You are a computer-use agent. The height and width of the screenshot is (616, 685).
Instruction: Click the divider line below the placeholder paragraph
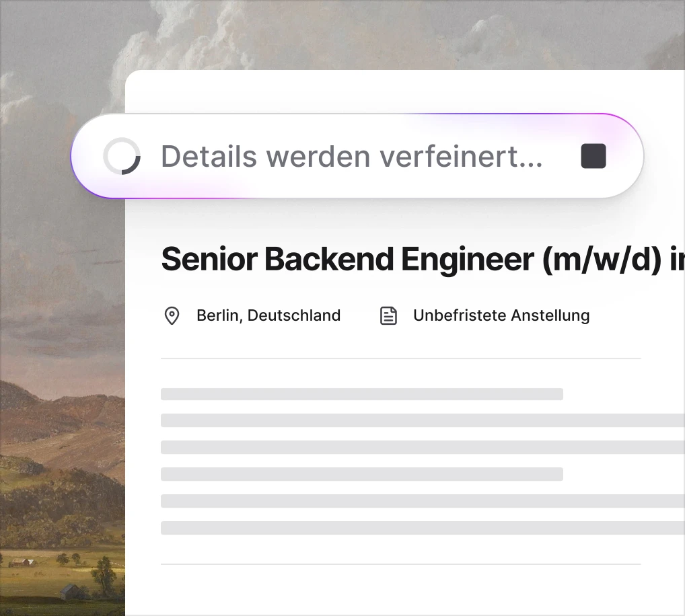click(400, 564)
